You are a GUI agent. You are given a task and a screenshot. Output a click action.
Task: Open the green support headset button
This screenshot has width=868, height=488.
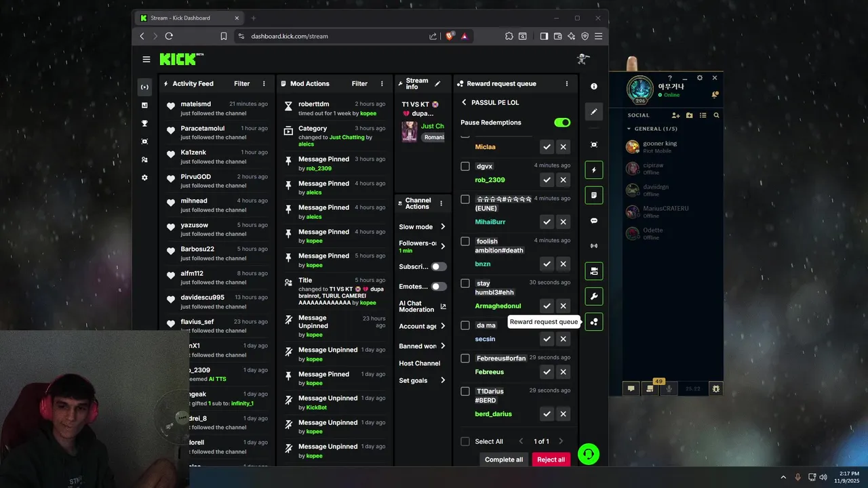pos(589,454)
